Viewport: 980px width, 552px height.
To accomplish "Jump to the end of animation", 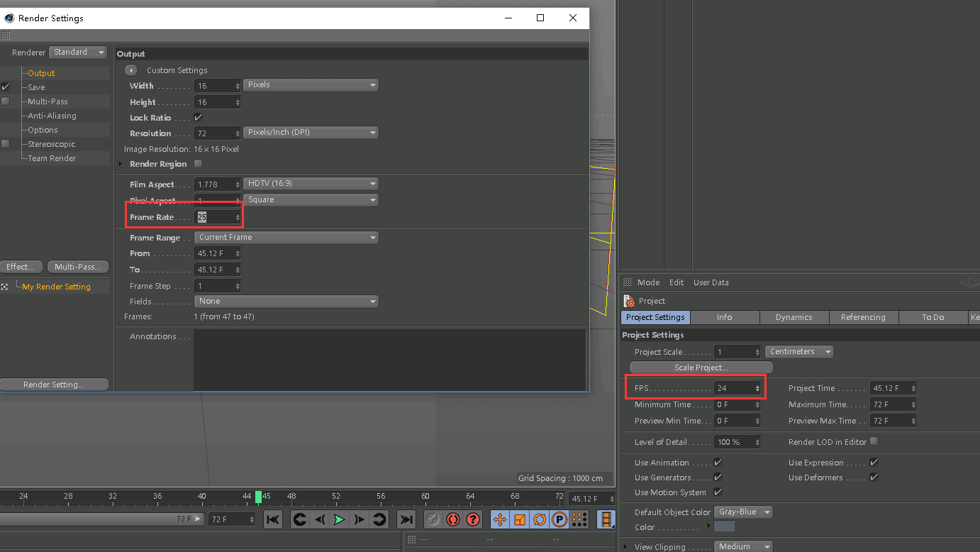I will (406, 519).
